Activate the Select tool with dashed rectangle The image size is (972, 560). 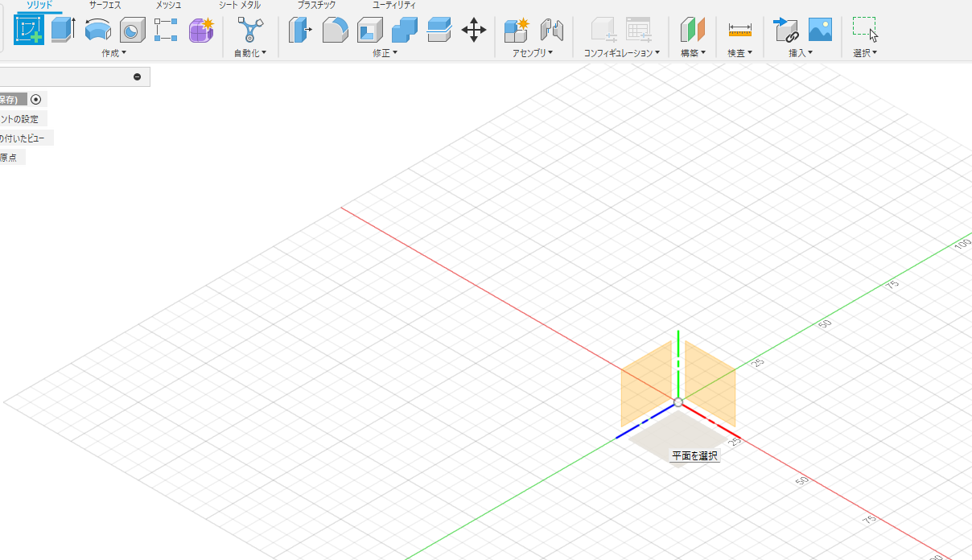865,29
